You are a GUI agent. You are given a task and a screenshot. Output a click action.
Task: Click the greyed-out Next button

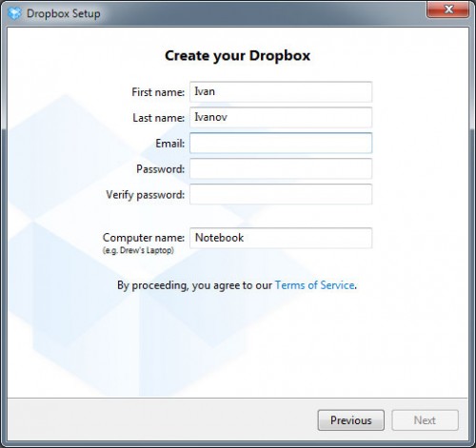pos(425,420)
